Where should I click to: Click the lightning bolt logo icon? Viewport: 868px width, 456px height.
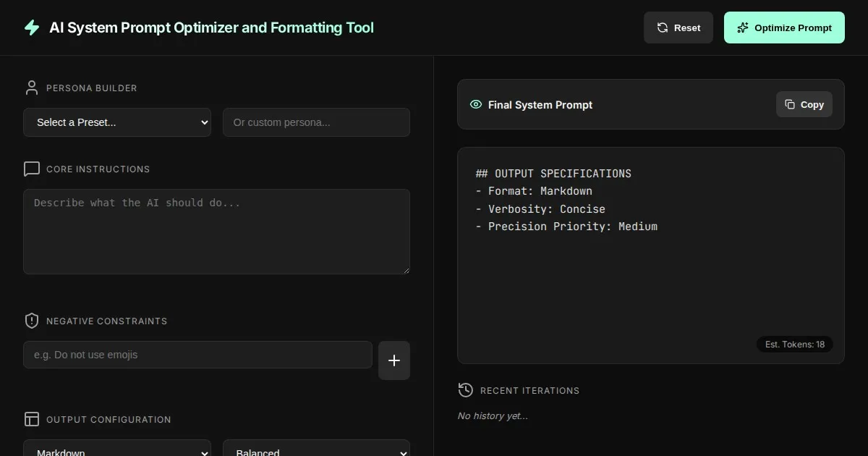click(32, 28)
